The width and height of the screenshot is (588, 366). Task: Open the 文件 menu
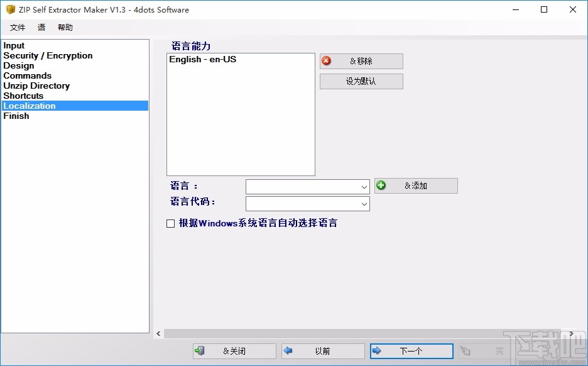coord(18,27)
